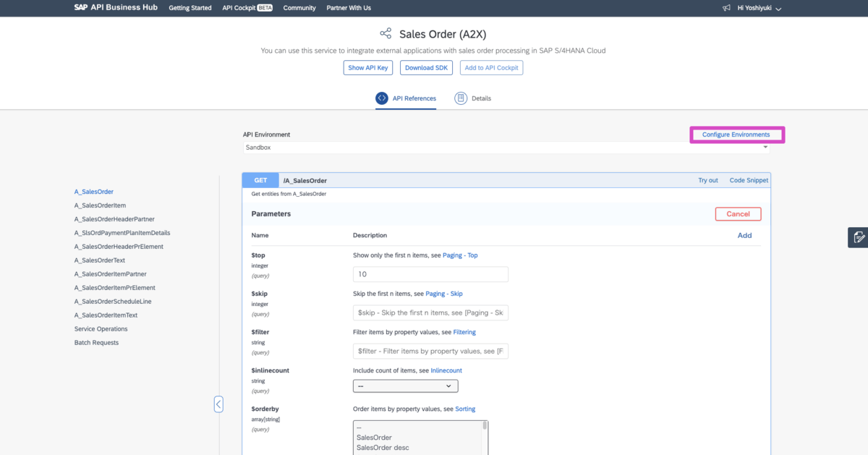Image resolution: width=868 pixels, height=455 pixels.
Task: Click the $filter input field
Action: 430,351
